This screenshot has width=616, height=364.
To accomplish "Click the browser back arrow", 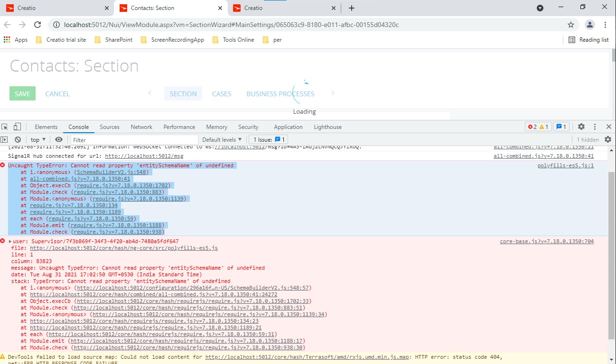I will pyautogui.click(x=7, y=25).
